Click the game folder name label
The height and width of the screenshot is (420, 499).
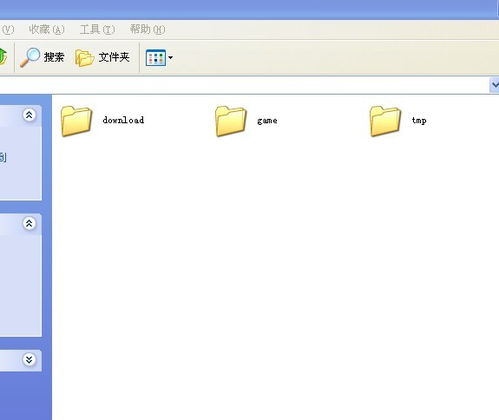pos(267,121)
